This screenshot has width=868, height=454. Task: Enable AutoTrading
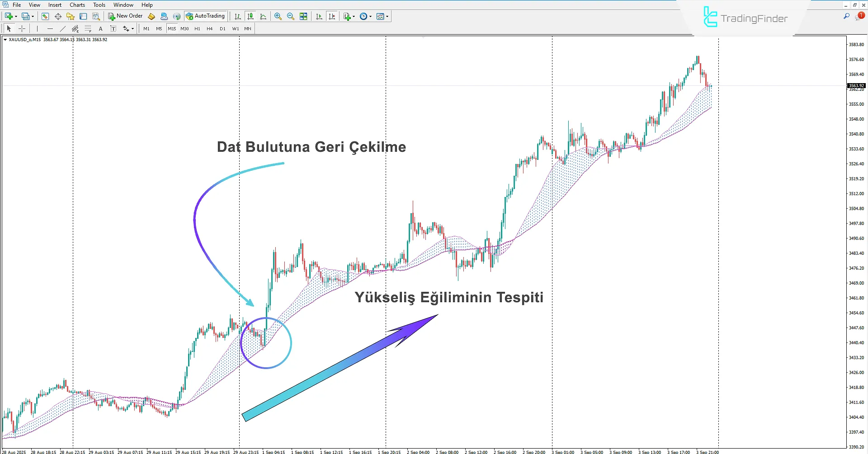[x=206, y=16]
